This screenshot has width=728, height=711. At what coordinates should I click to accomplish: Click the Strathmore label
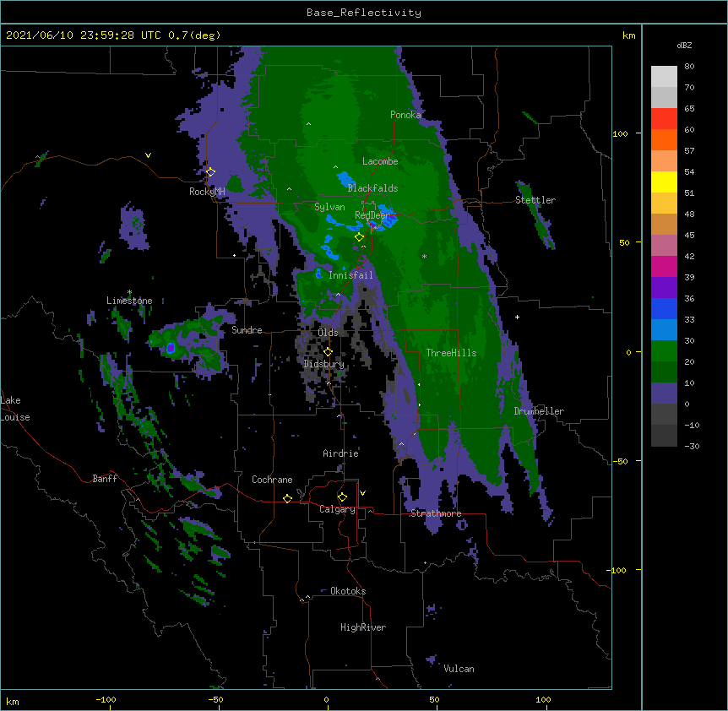point(436,513)
